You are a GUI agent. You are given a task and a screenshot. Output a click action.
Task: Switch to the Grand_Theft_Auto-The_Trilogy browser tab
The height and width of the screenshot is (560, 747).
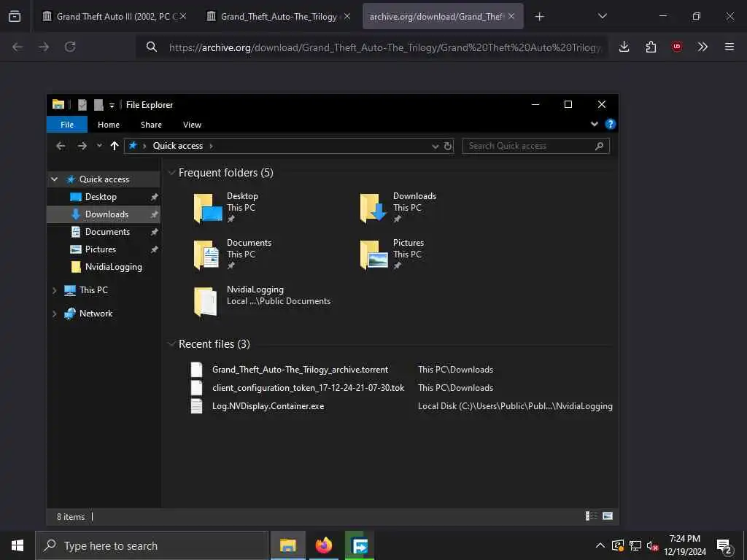[x=279, y=17]
